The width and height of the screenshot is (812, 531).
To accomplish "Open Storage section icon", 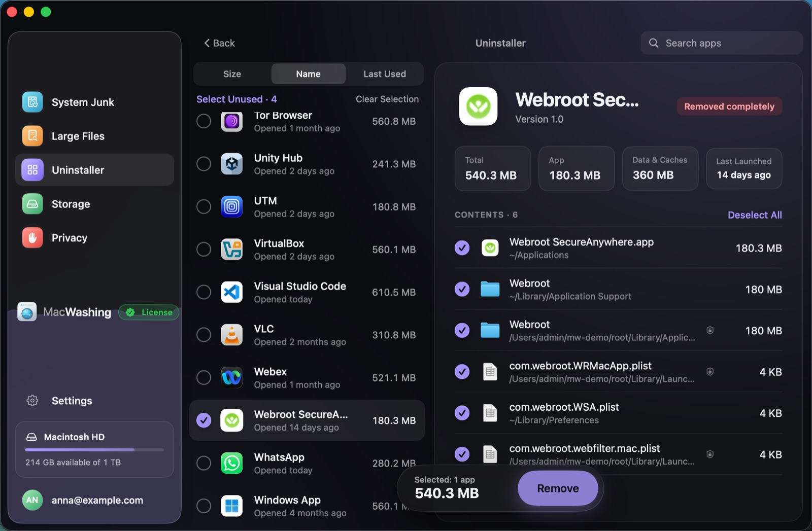I will (32, 204).
